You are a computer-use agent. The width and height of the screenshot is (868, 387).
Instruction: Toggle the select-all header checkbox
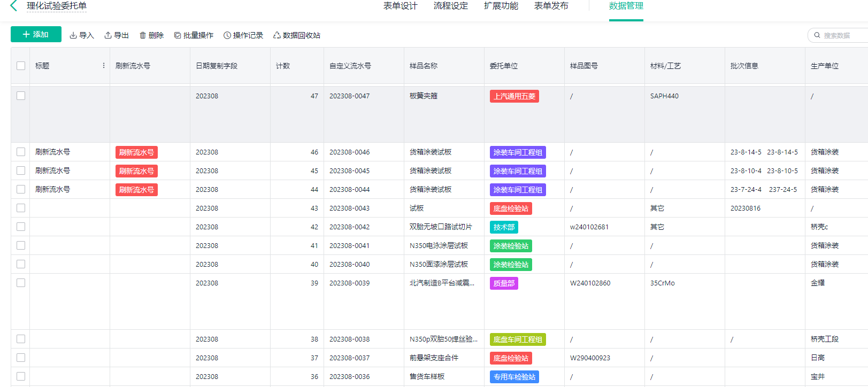21,66
